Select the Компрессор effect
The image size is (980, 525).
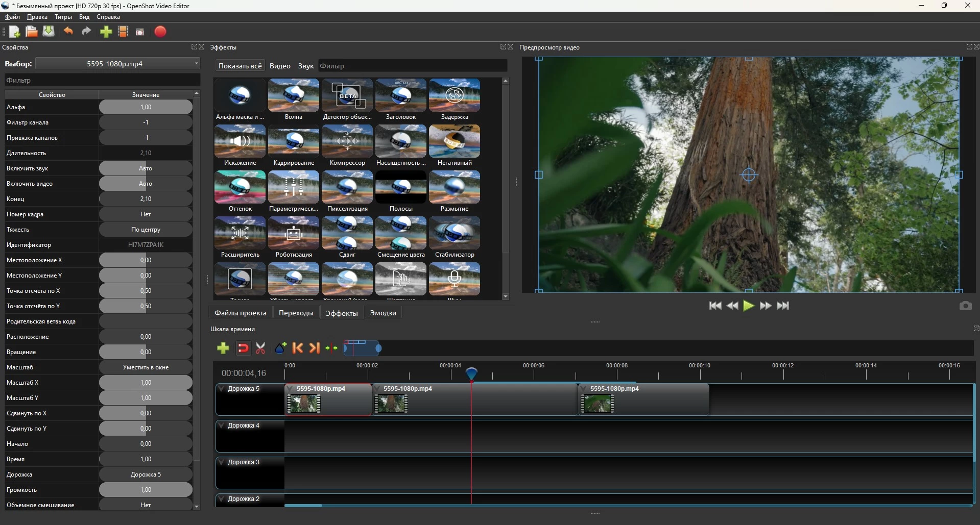click(347, 145)
